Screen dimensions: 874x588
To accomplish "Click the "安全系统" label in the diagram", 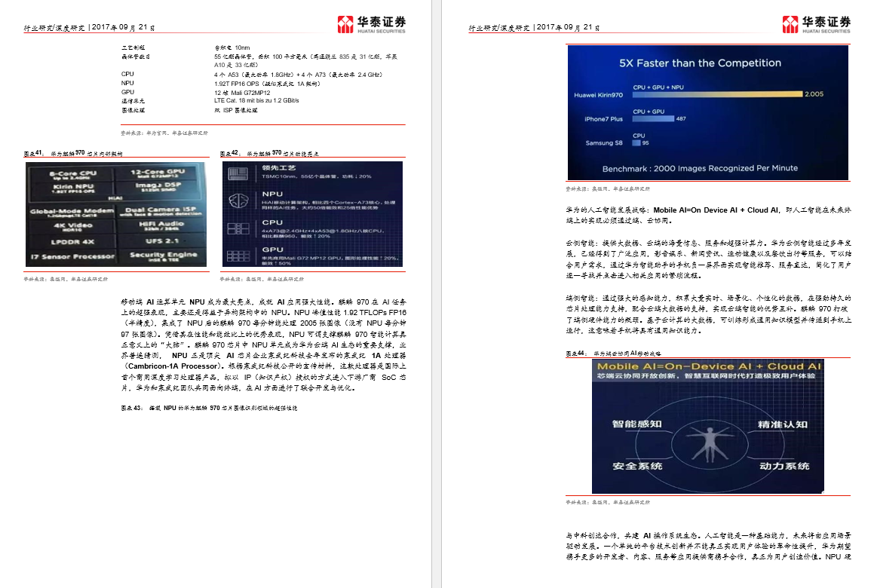I will pyautogui.click(x=637, y=466).
